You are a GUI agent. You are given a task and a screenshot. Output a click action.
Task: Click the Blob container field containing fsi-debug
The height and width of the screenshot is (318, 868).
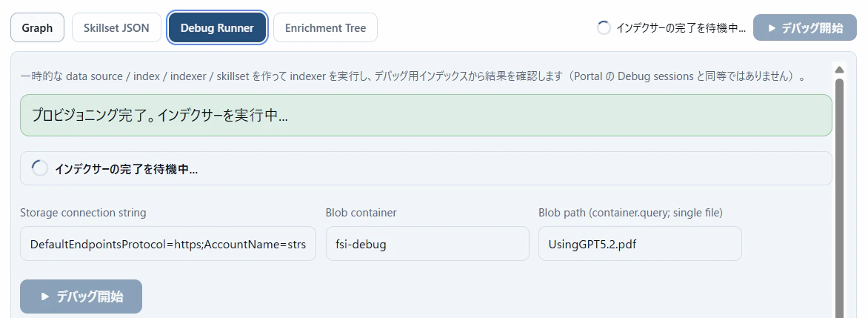[x=427, y=244]
